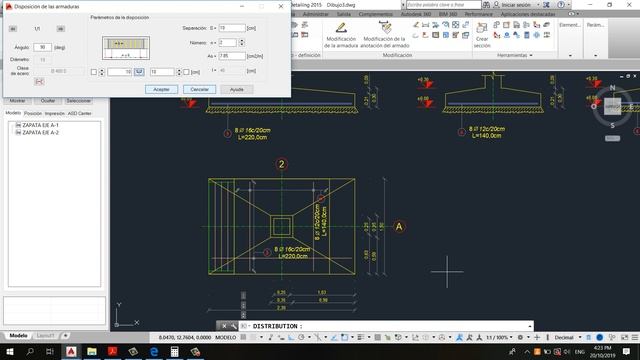Switch to the Modelo layout tab at bottom
Screen dimensions: 640x360
pos(18,336)
